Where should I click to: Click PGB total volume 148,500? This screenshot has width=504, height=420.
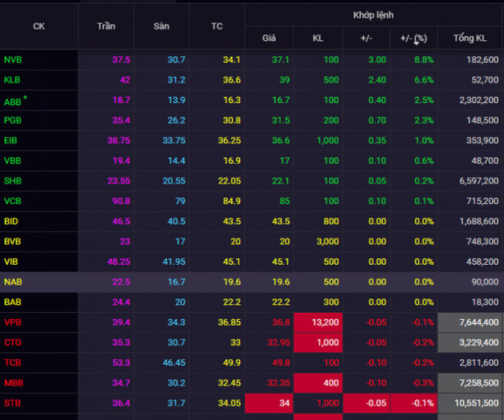(482, 120)
